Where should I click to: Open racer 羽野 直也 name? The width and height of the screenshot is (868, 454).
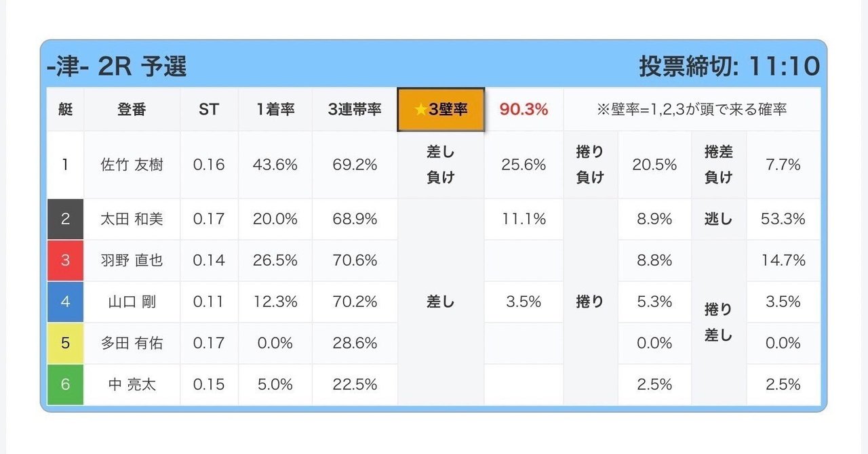[x=132, y=260]
